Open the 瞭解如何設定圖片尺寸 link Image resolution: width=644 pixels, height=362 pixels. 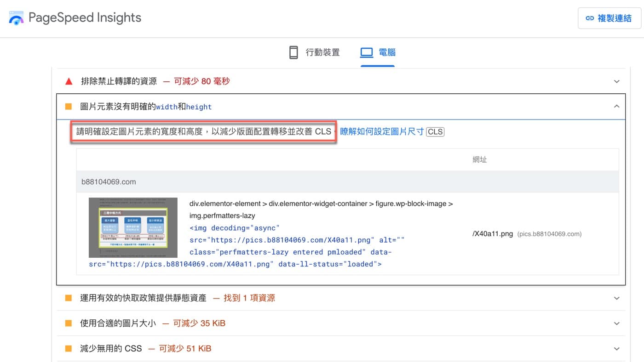point(382,132)
